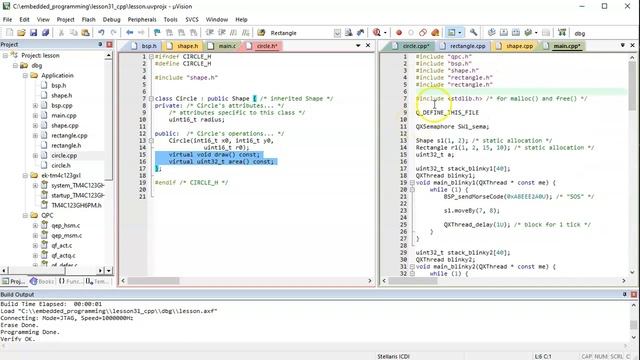Click the Open file folder icon
640x360 pixels.
(21, 33)
